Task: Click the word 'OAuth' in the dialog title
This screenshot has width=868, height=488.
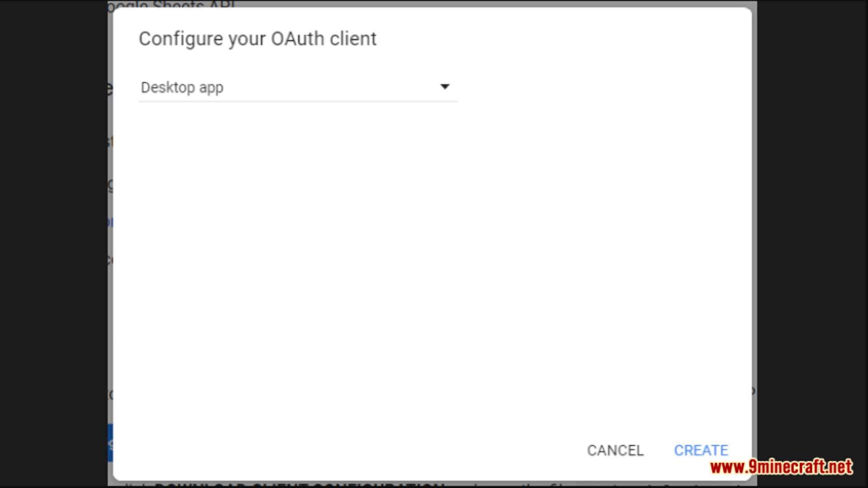Action: pos(297,39)
